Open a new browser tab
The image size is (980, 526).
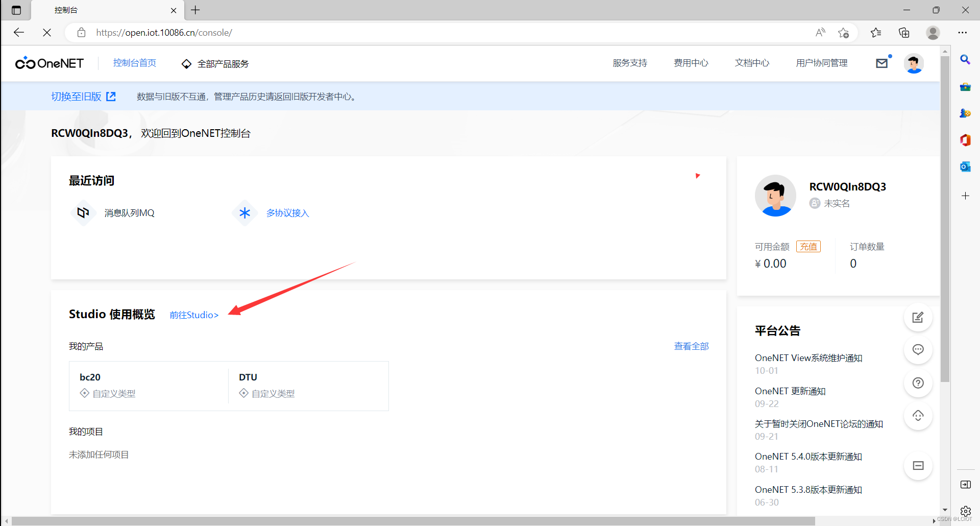tap(195, 10)
